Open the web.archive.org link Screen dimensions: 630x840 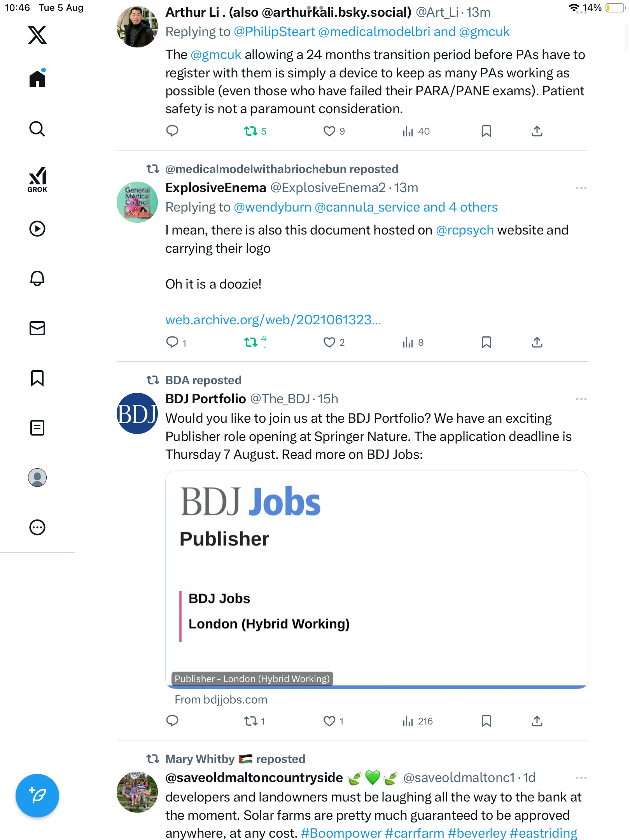(x=273, y=320)
